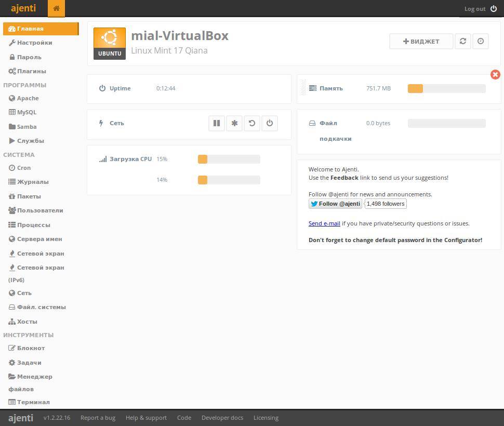Remove widget with red X icon
This screenshot has width=504, height=426.
[495, 74]
